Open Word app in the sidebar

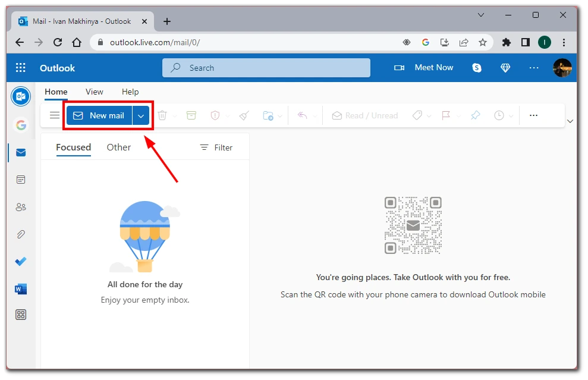tap(21, 289)
